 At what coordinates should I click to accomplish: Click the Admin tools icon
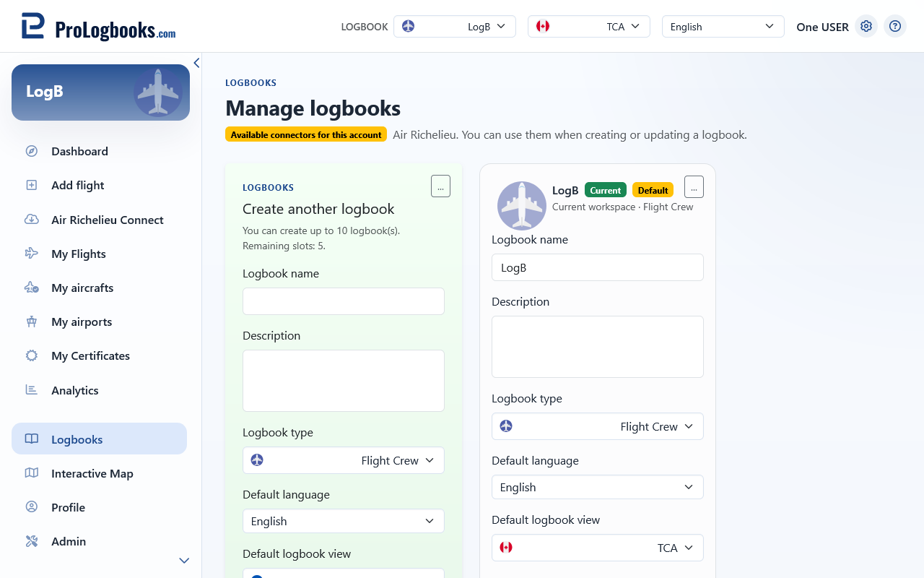(x=32, y=541)
